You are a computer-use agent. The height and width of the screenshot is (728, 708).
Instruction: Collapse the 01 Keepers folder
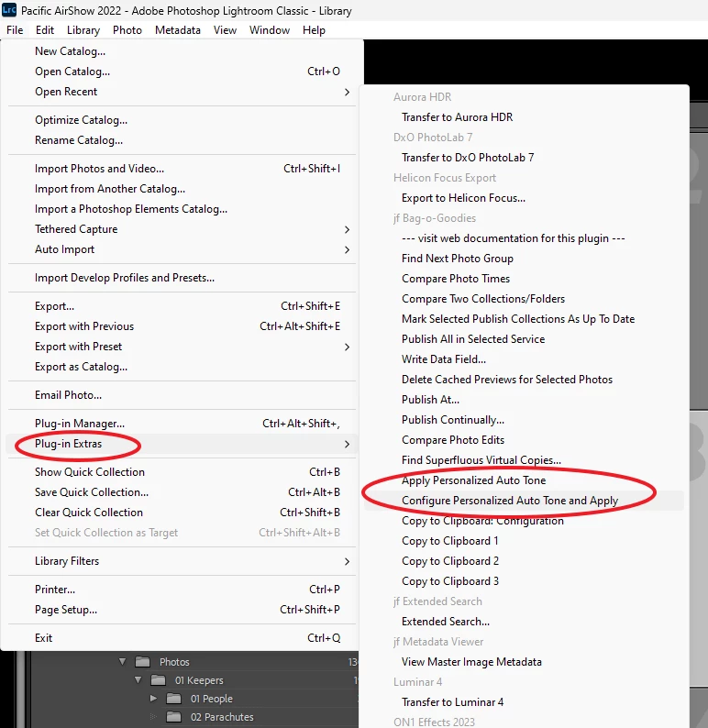138,680
